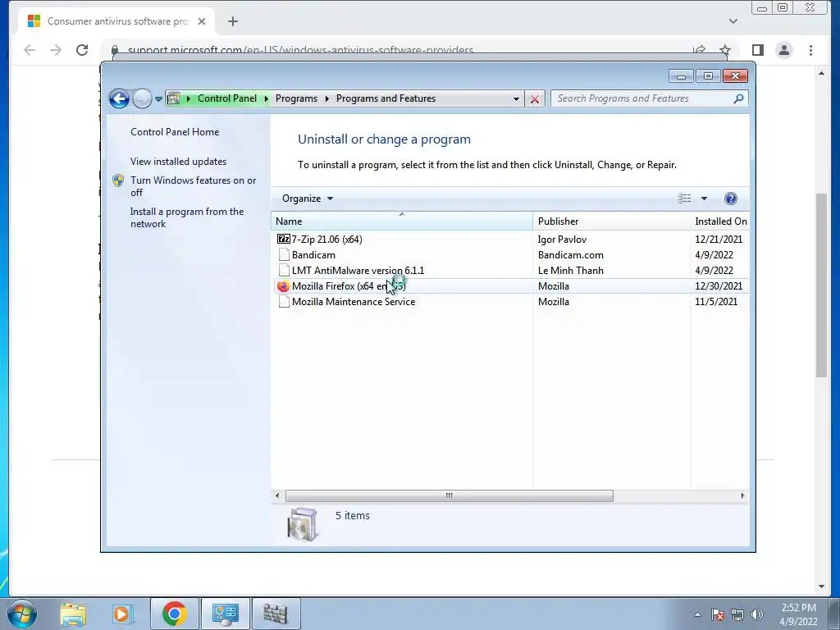The height and width of the screenshot is (630, 840).
Task: Click Bandicam.com publisher cell
Action: (x=571, y=255)
